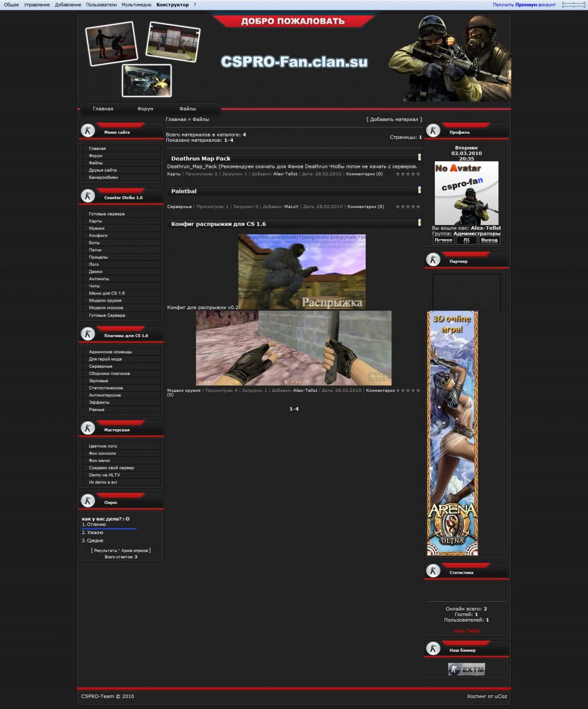Open the Пользователи admin menu
Screen dimensions: 588x709
(x=101, y=5)
